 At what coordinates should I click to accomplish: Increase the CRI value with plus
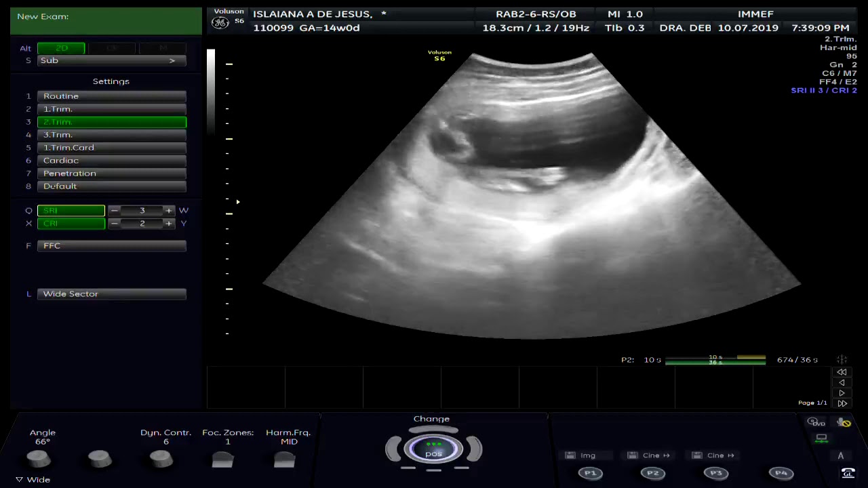[x=169, y=223]
